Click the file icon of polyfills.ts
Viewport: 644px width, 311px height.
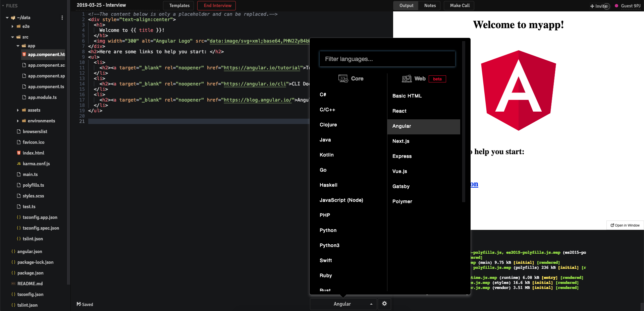19,185
